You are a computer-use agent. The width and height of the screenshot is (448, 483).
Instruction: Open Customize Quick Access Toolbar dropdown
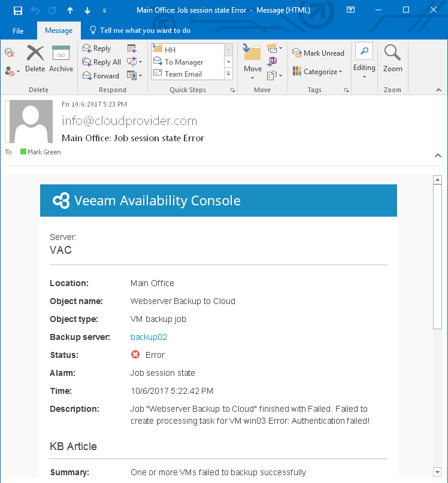pos(105,11)
